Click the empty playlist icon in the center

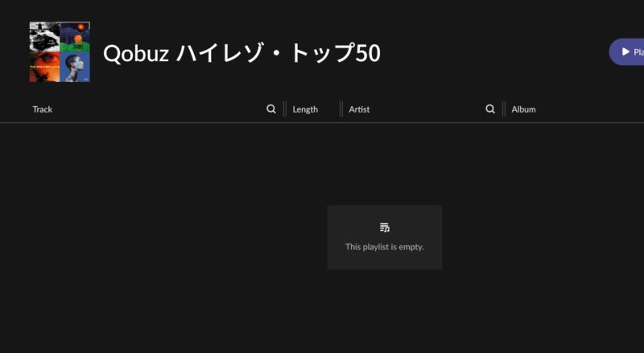tap(385, 228)
